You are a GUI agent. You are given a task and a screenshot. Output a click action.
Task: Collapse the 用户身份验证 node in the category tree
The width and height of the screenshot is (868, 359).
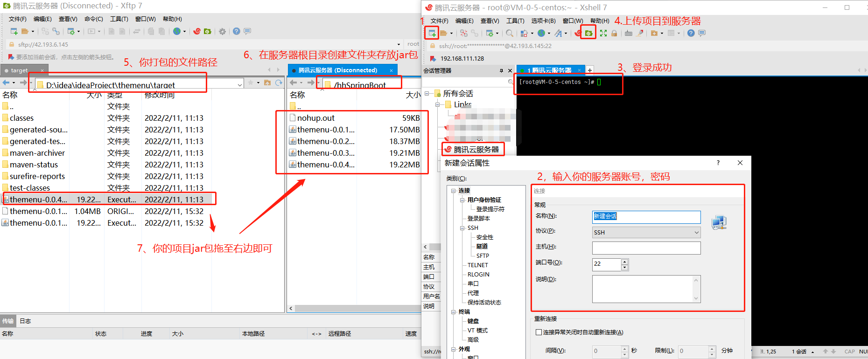coord(462,200)
